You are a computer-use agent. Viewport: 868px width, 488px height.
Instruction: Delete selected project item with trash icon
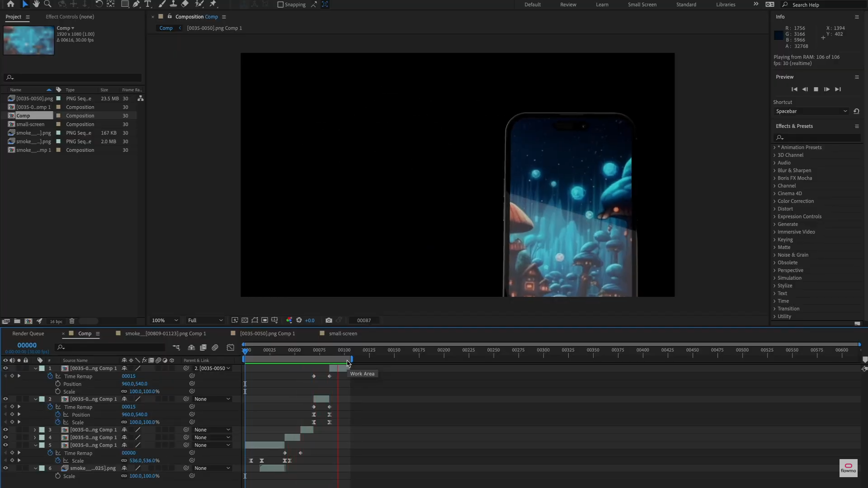[x=71, y=321]
